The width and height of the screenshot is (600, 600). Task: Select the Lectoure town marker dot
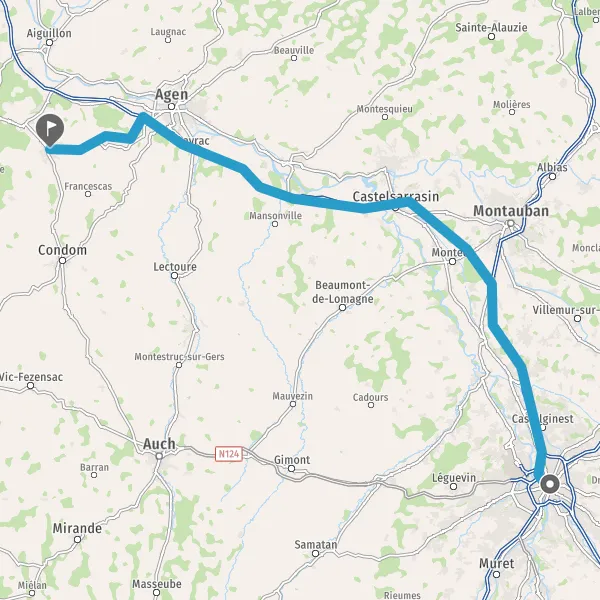174,276
